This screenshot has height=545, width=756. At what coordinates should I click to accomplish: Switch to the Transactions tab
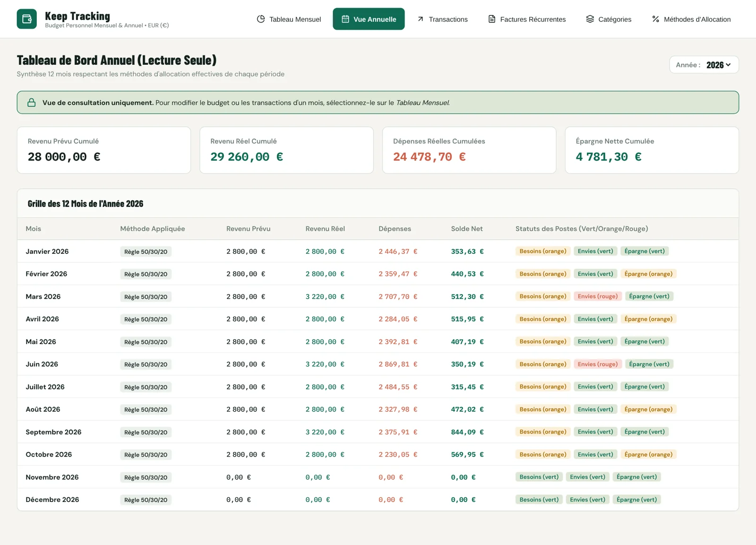click(442, 19)
